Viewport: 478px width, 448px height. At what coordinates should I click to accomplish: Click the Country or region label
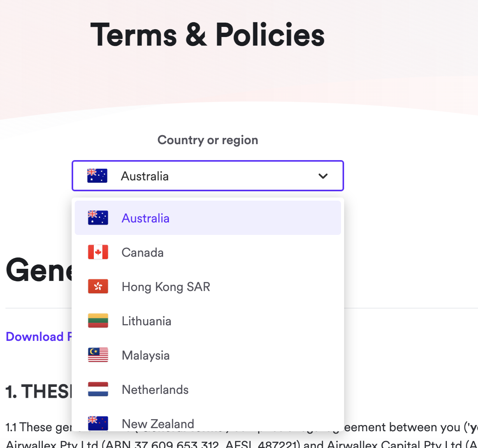click(x=208, y=140)
